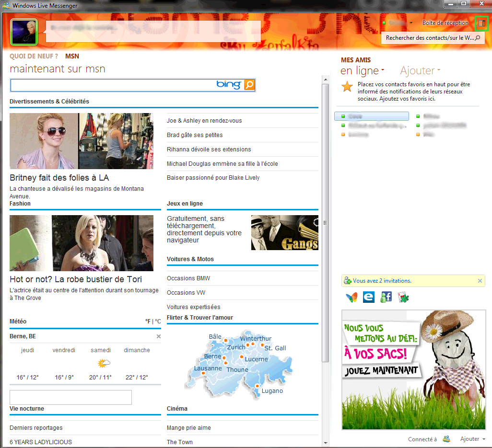Open the Britney photo thumbnail
Image resolution: width=492 pixels, height=448 pixels.
pyautogui.click(x=82, y=141)
